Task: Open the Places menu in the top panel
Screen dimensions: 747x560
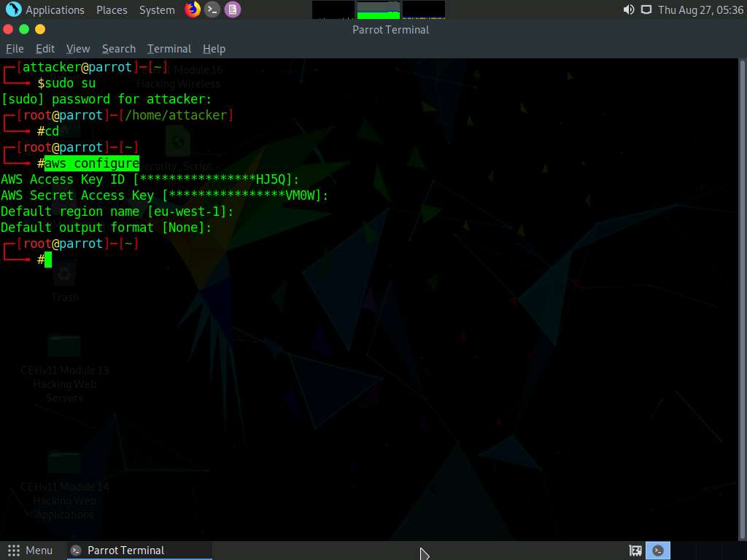Action: tap(111, 9)
